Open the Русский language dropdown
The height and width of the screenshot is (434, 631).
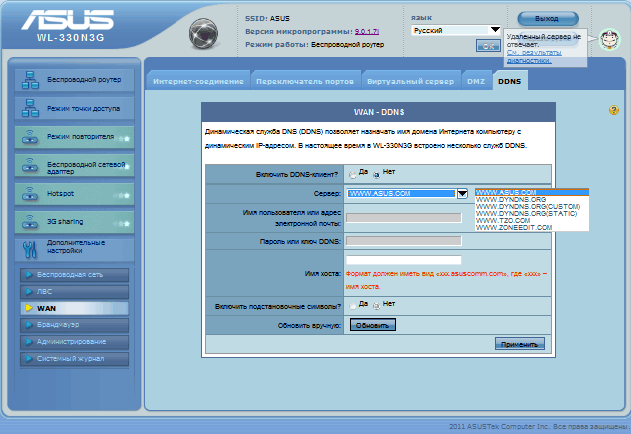(456, 30)
